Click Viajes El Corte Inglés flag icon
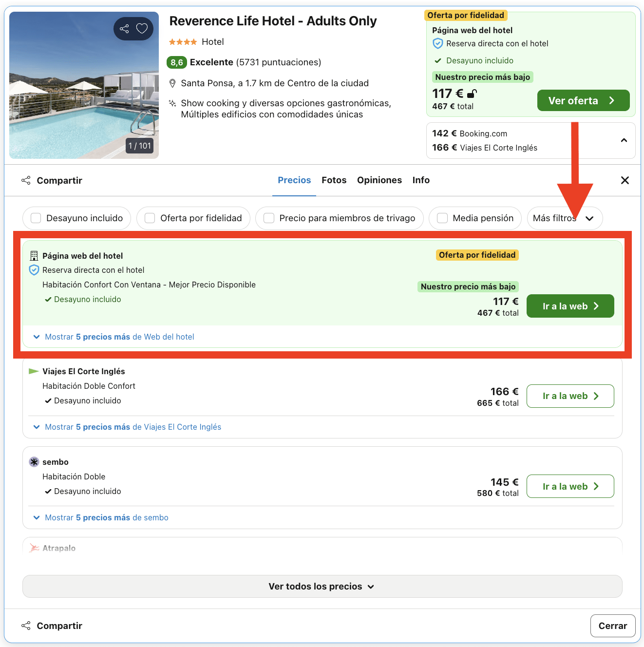Image resolution: width=644 pixels, height=647 pixels. 34,371
